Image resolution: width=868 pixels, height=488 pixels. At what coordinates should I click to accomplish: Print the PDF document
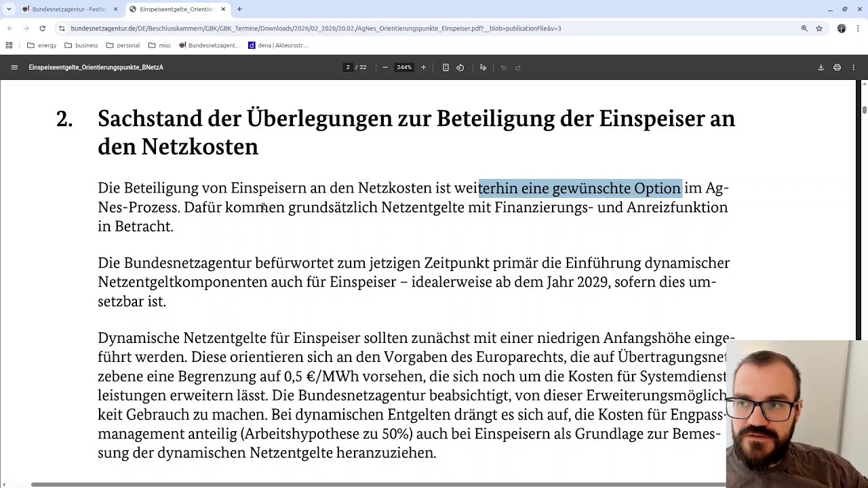[x=837, y=67]
